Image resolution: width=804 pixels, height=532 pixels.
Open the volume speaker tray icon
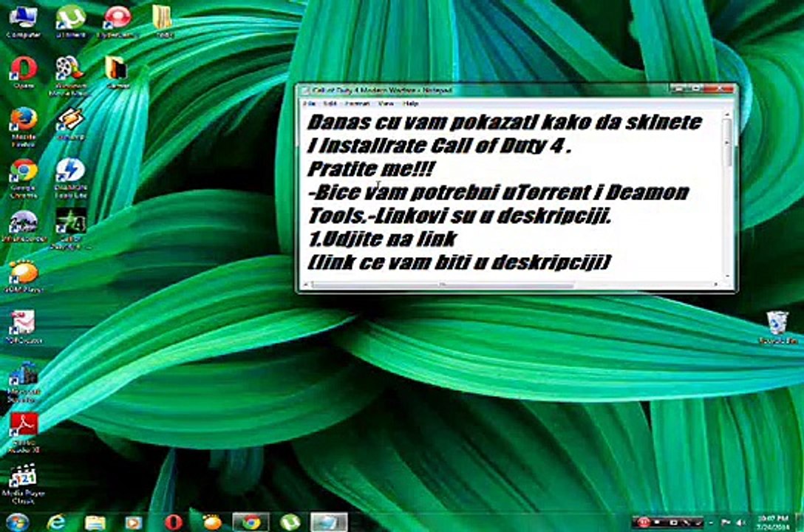(x=740, y=522)
